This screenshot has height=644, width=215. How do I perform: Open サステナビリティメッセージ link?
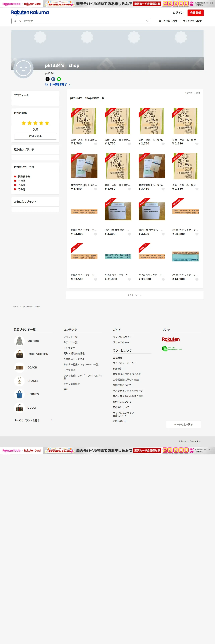click(x=128, y=391)
